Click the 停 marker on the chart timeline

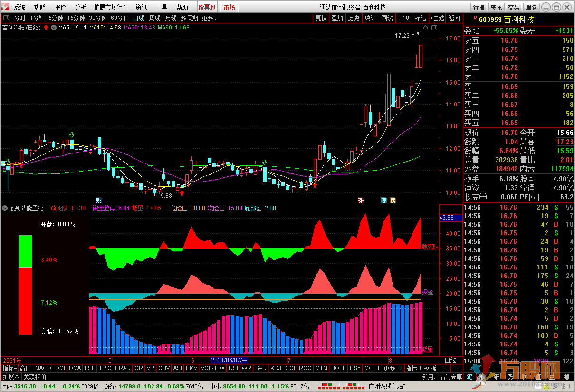point(383,200)
